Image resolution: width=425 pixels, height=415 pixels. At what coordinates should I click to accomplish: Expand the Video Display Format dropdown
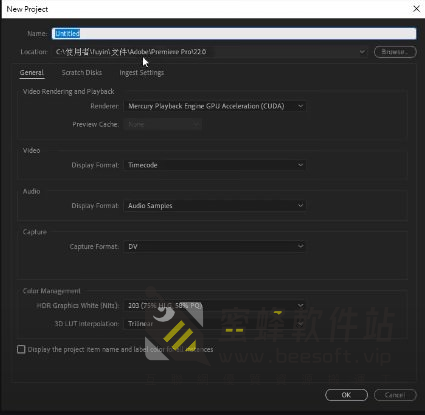point(215,165)
